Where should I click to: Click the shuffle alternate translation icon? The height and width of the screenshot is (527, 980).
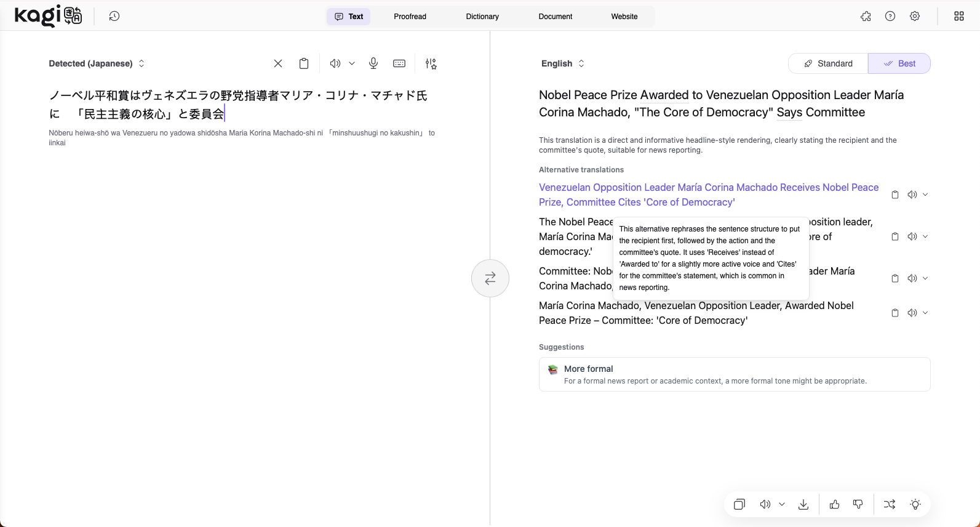pos(890,504)
